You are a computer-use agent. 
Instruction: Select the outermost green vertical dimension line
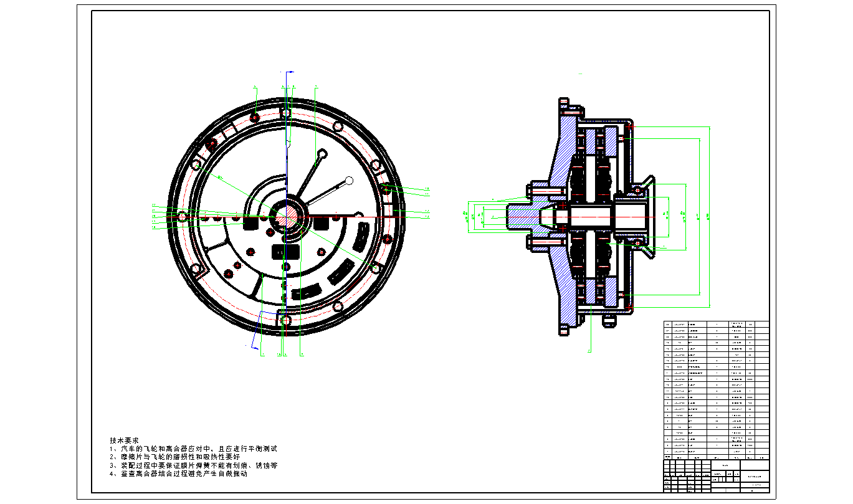(710, 217)
